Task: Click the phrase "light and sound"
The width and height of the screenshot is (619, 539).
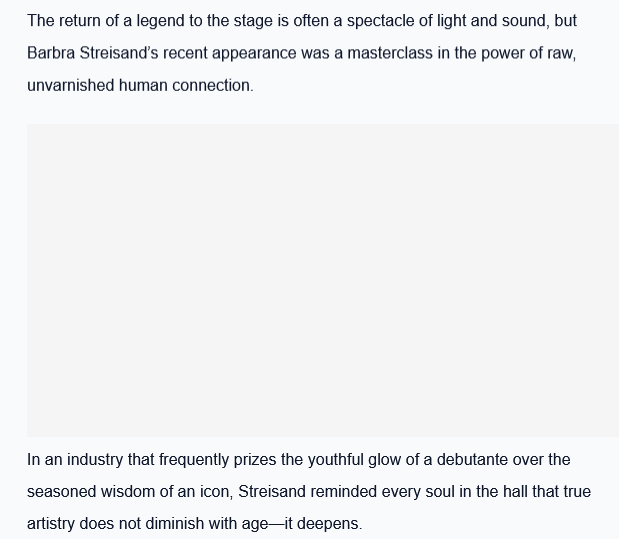Action: click(x=479, y=21)
